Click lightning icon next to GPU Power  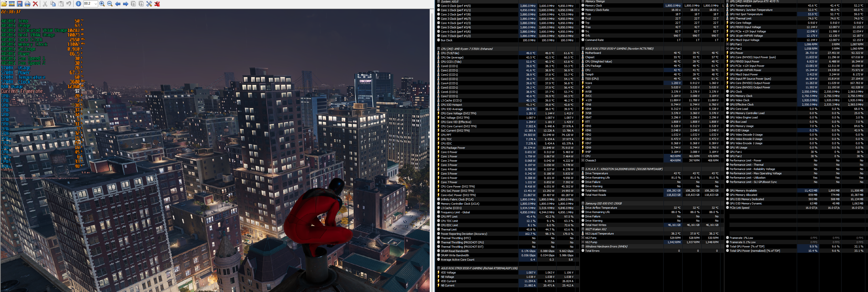[727, 53]
